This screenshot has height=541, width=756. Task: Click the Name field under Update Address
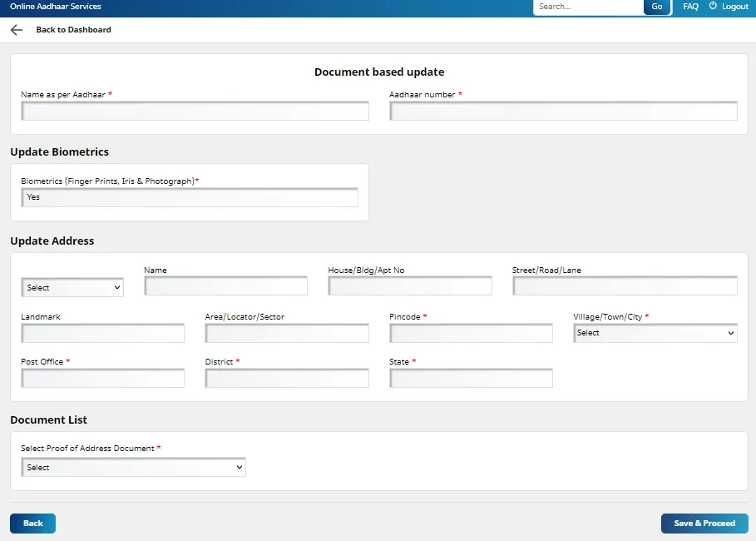point(225,285)
